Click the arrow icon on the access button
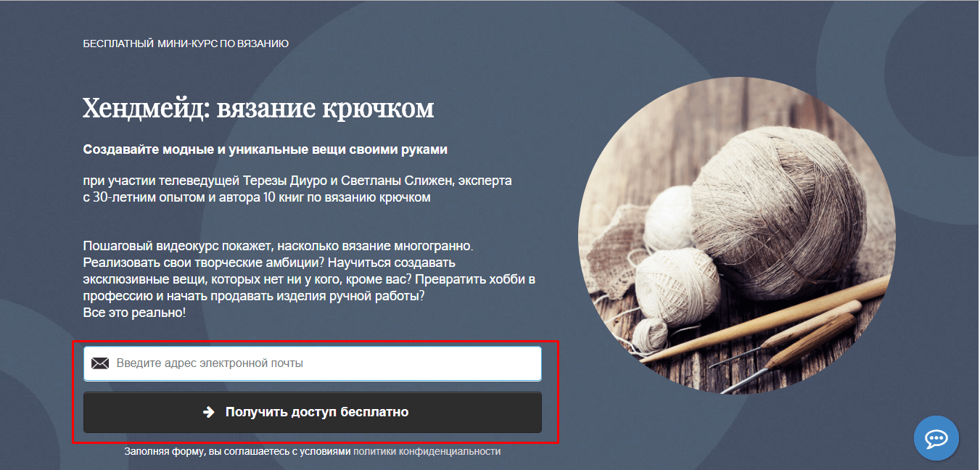Image resolution: width=980 pixels, height=470 pixels. pyautogui.click(x=209, y=412)
